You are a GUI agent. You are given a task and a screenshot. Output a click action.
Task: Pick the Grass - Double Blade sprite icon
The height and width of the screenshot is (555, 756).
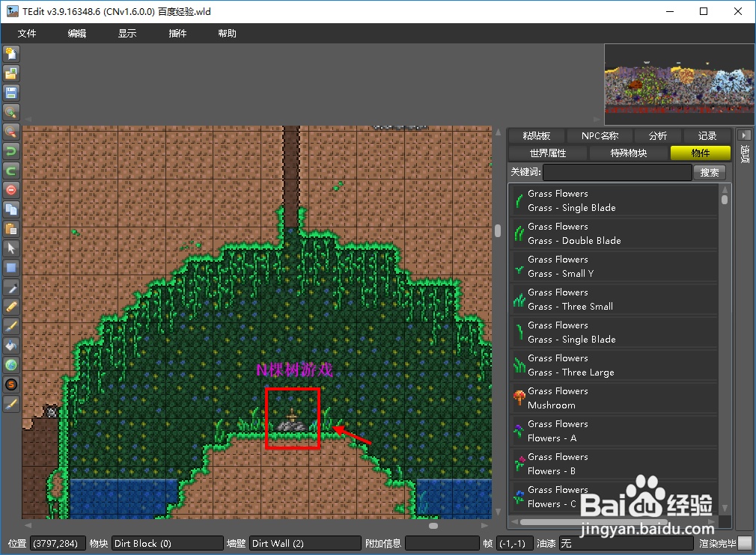[x=519, y=233]
